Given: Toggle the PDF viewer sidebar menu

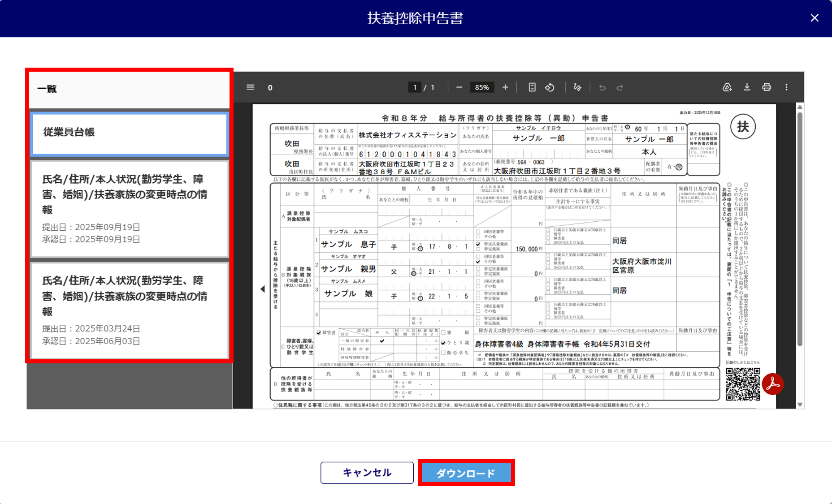Looking at the screenshot, I should (x=250, y=87).
